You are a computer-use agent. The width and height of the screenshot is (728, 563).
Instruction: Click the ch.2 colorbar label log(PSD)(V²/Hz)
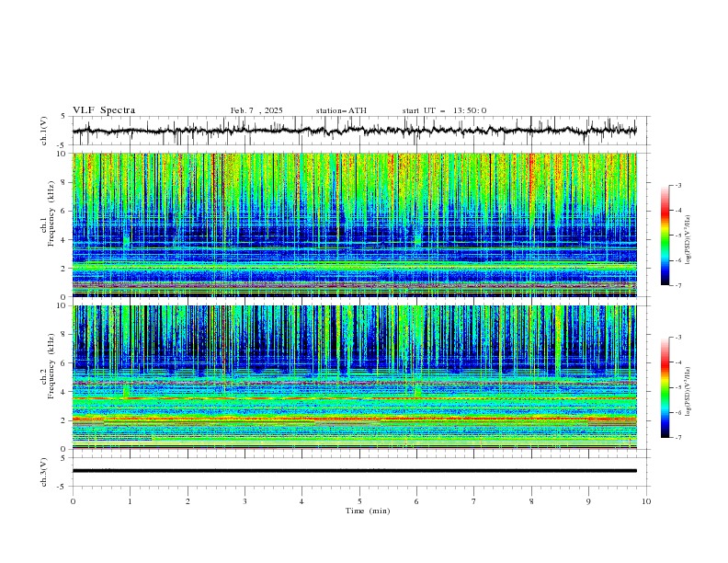688,391
